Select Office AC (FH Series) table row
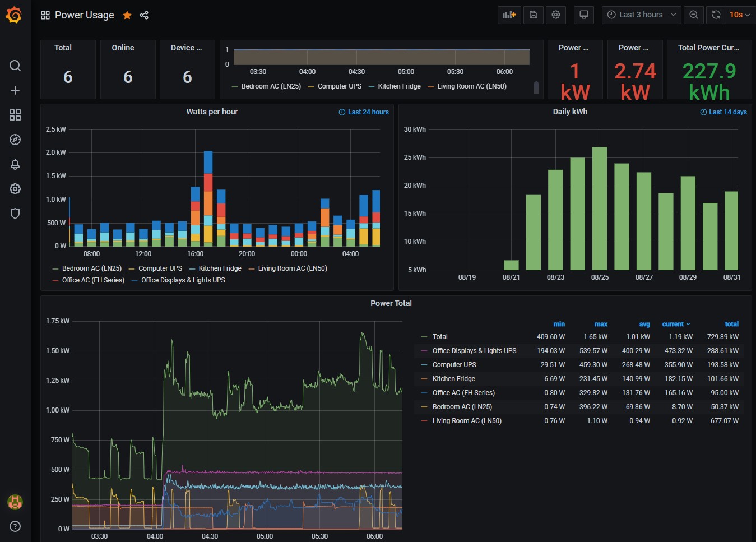Image resolution: width=756 pixels, height=542 pixels. [580, 393]
